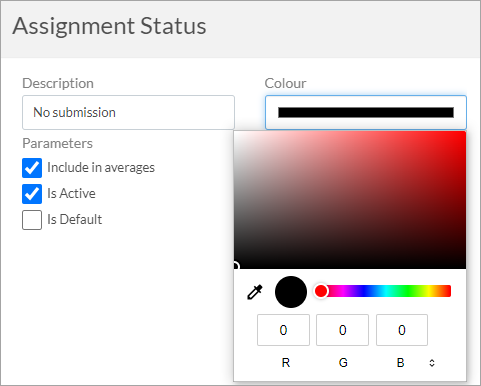
Task: Click the G channel label
Action: coord(343,363)
